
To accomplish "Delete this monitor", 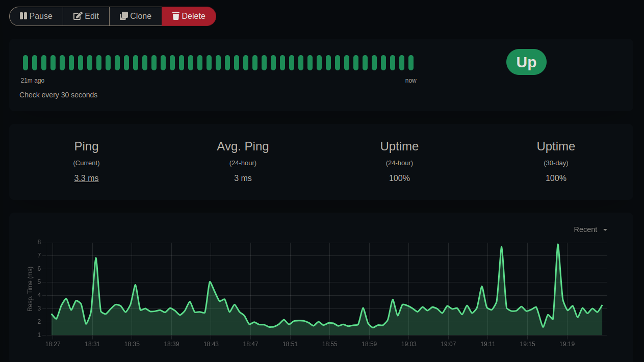I will [x=189, y=16].
